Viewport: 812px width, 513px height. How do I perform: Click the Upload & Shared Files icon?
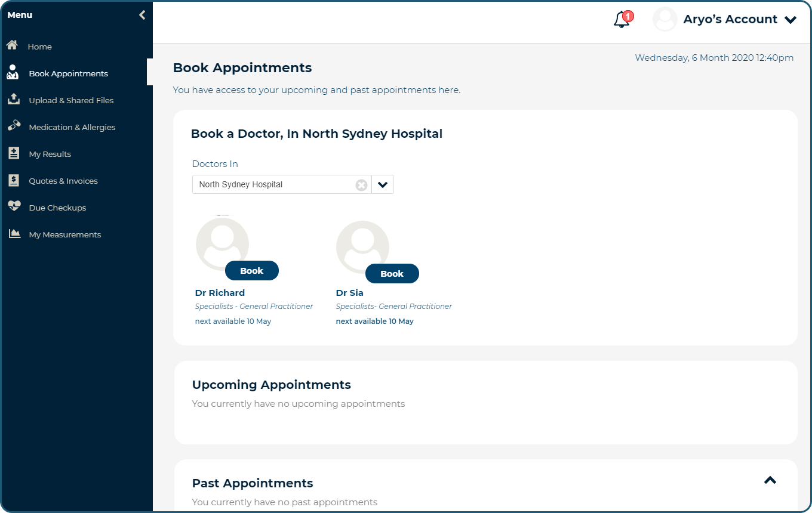13,99
